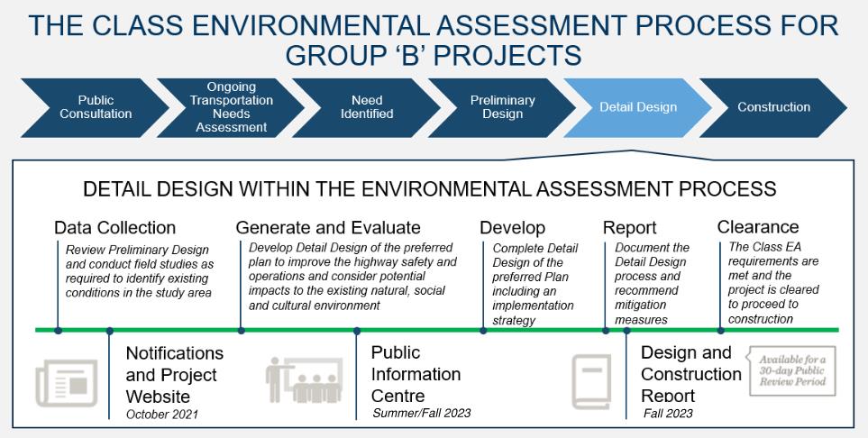This screenshot has height=438, width=868.
Task: Click the Data Collection timeline dot
Action: (x=58, y=331)
